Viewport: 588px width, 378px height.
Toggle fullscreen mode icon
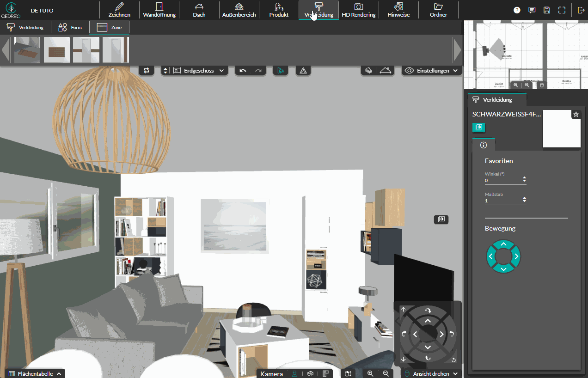562,10
